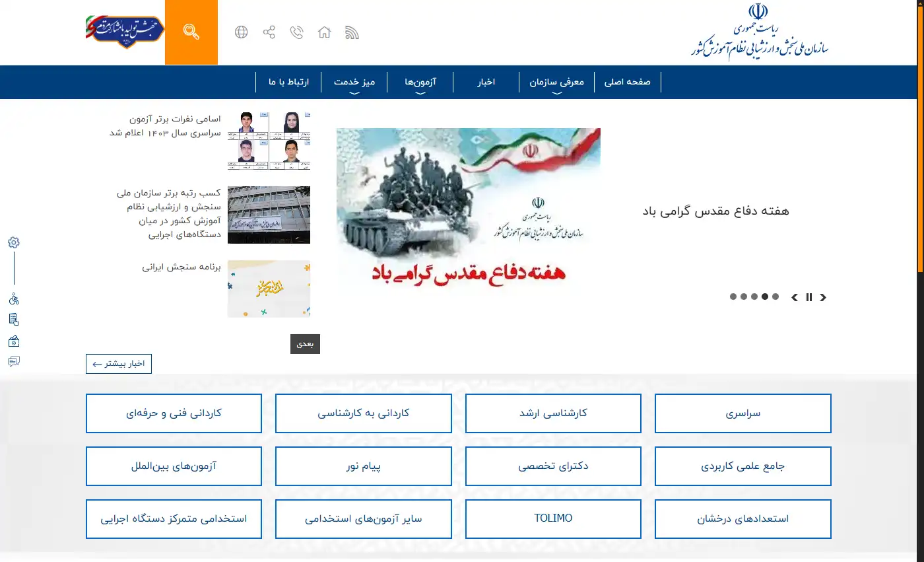Open top students photos thumbnail
The image size is (924, 562).
[x=269, y=141]
